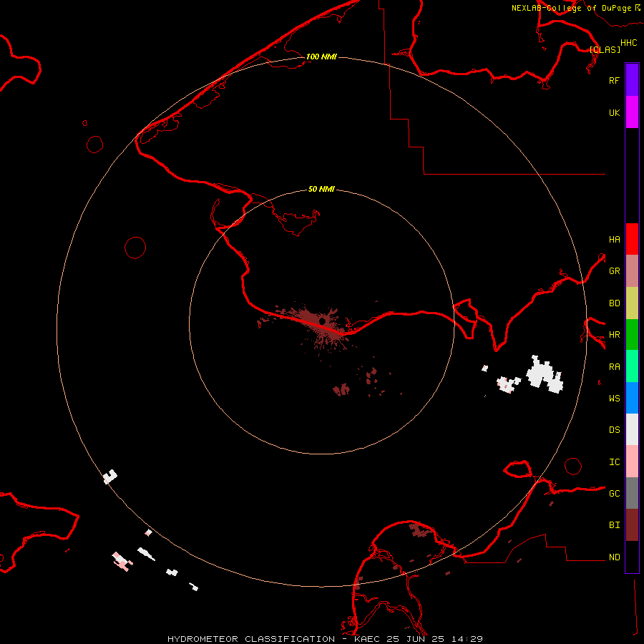Click the HA red legend swatch
644x644 pixels.
click(x=632, y=239)
